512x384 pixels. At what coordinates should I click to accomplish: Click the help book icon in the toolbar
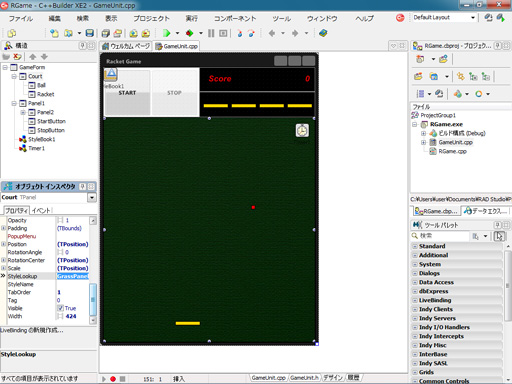(x=323, y=33)
